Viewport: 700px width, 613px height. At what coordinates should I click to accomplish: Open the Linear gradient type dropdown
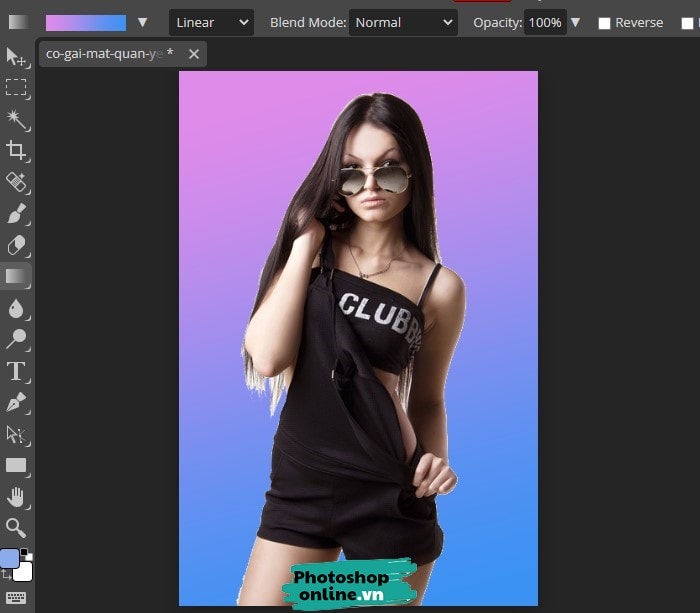click(210, 23)
